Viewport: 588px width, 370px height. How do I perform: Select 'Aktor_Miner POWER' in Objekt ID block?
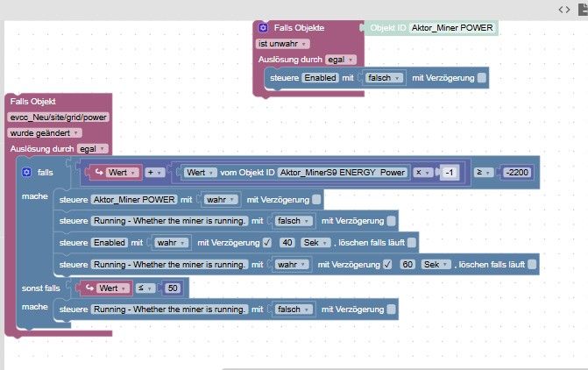point(452,28)
